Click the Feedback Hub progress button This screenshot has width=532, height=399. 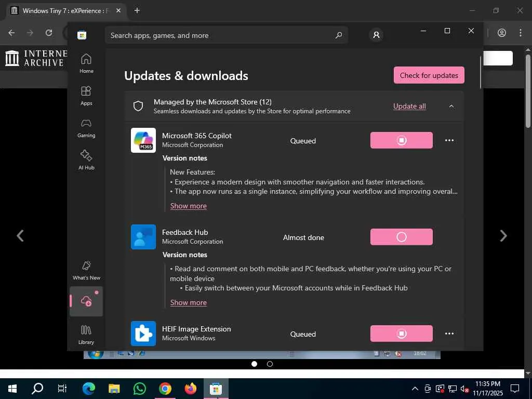pos(402,237)
